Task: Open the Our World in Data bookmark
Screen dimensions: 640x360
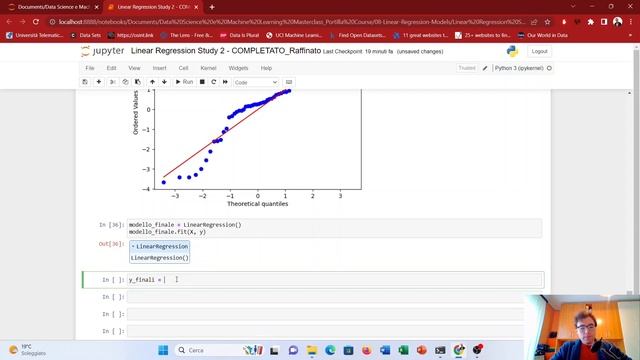Action: pos(542,36)
